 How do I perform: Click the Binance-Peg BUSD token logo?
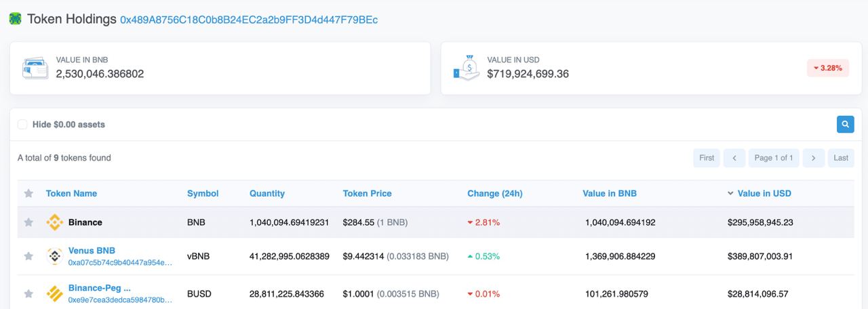coord(54,293)
